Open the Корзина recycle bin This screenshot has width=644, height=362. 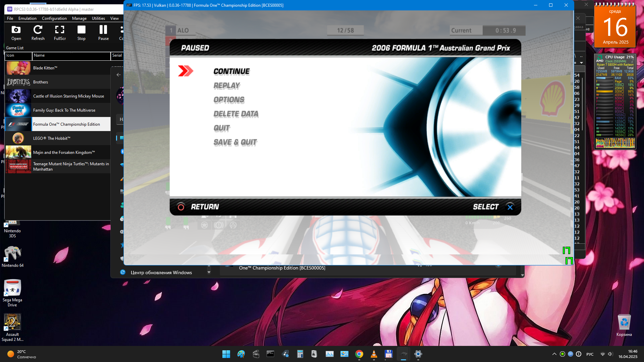(x=624, y=325)
